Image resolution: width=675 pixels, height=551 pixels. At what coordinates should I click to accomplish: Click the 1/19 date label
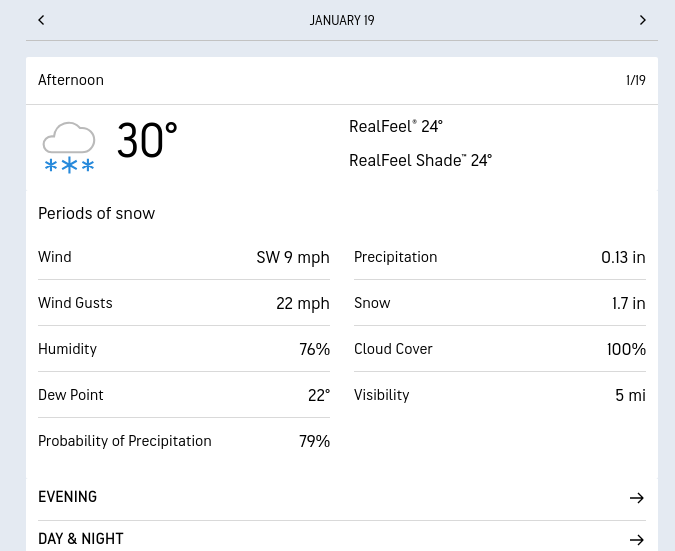coord(636,80)
